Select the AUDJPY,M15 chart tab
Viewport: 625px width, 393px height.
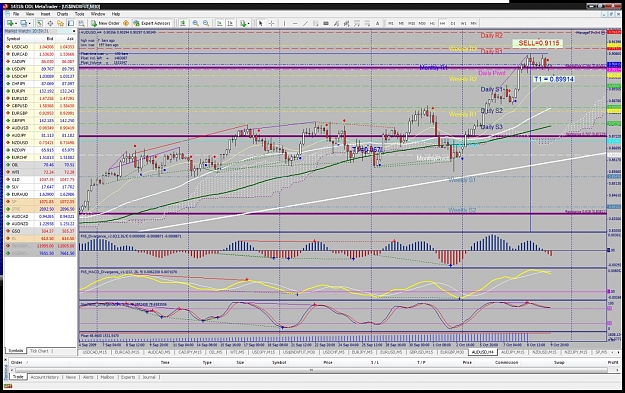pyautogui.click(x=513, y=352)
